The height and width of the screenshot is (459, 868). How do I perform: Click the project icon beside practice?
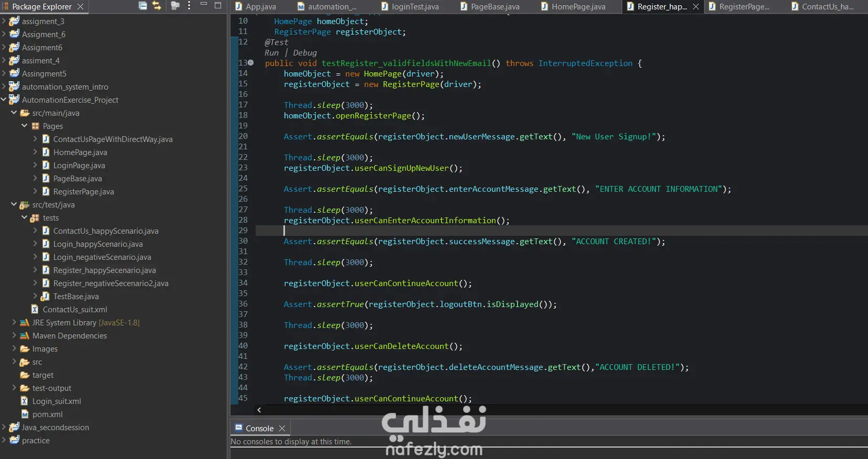(x=14, y=440)
